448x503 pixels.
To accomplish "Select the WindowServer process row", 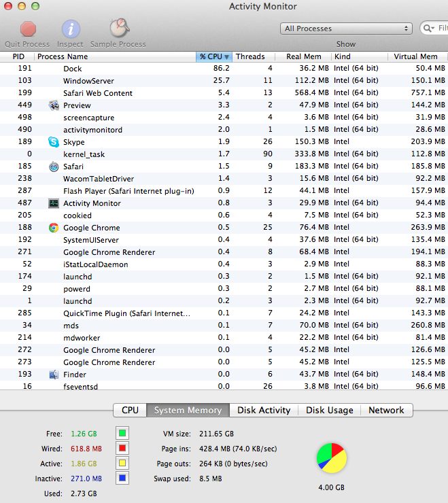I will coord(224,80).
